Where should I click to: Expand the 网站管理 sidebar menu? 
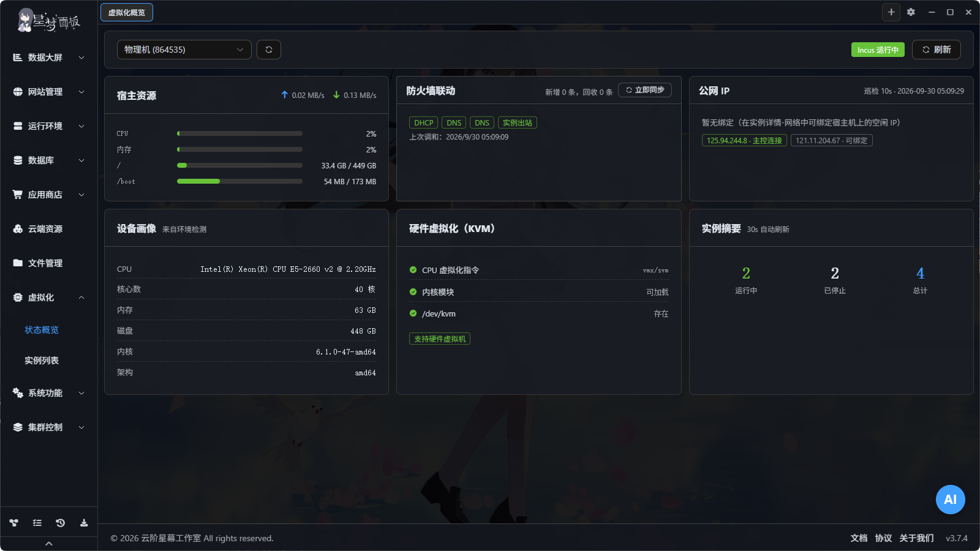(49, 92)
